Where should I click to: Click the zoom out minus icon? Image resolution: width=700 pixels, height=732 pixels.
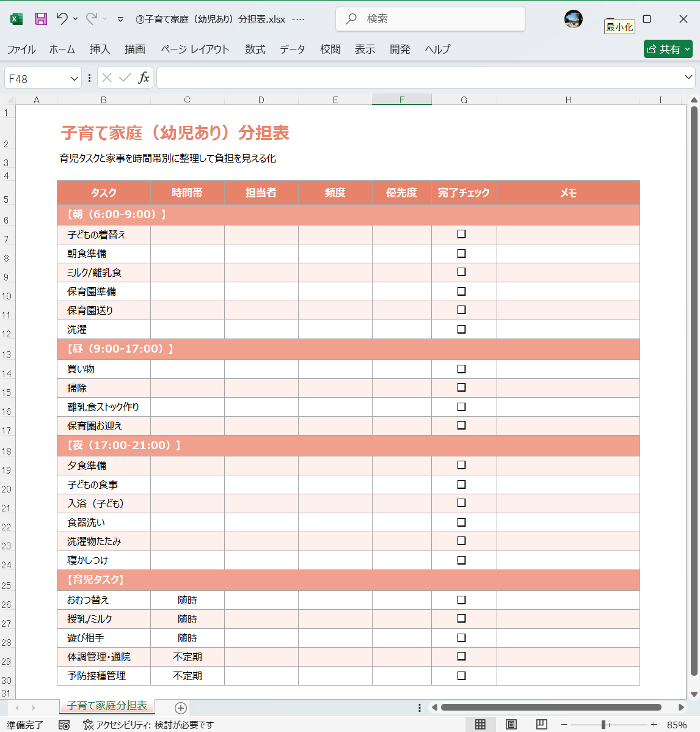tap(564, 725)
